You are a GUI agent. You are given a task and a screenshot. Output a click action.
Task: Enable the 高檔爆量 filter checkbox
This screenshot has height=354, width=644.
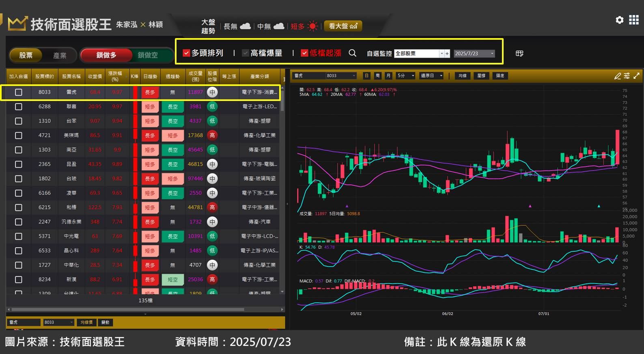(x=245, y=53)
